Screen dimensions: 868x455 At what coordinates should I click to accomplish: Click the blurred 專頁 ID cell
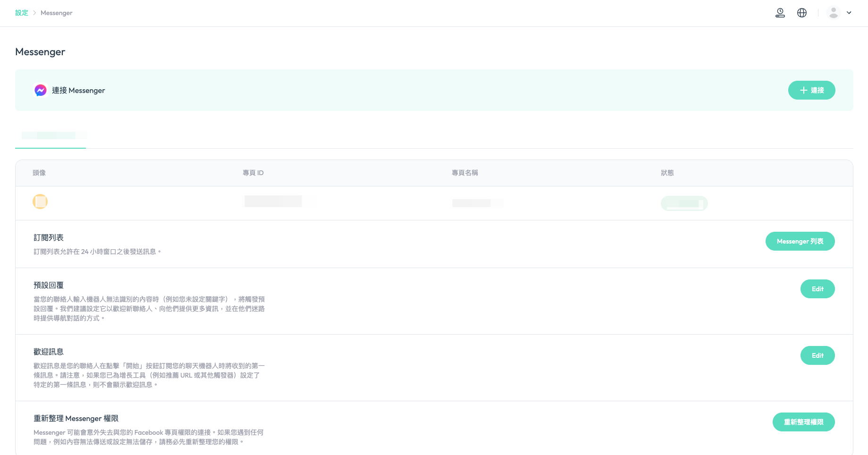pyautogui.click(x=273, y=202)
